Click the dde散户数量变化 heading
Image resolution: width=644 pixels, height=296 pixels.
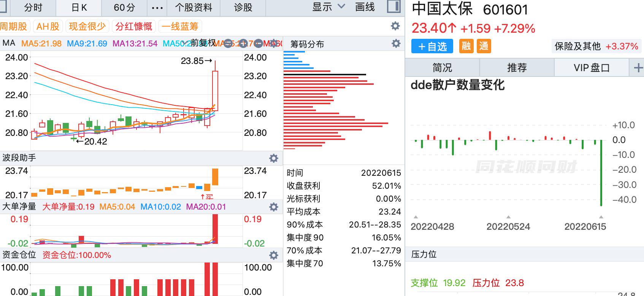(457, 85)
